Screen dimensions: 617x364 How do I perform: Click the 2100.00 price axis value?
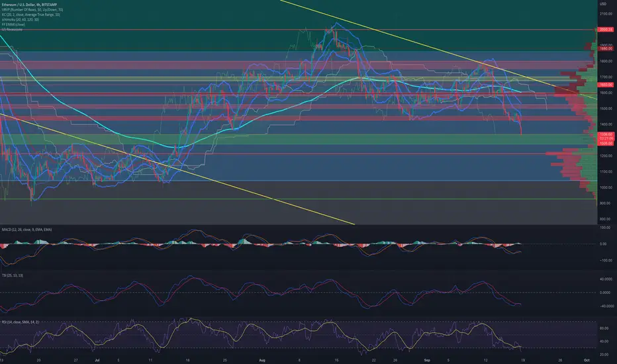tap(606, 14)
